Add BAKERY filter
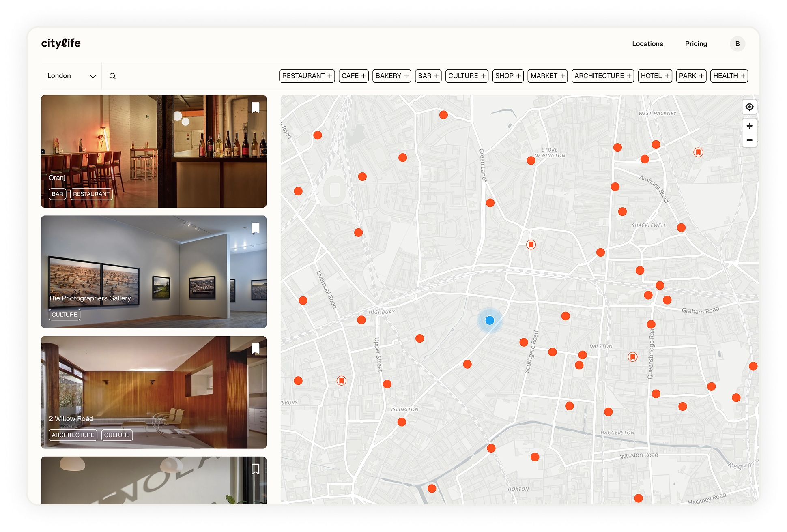Viewport: 787px width, 532px height. click(392, 76)
